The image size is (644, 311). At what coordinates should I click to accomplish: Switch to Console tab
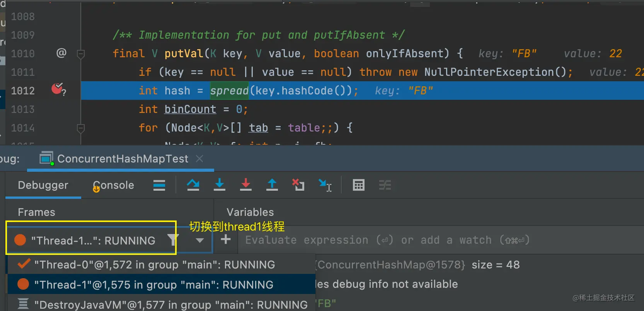(114, 185)
